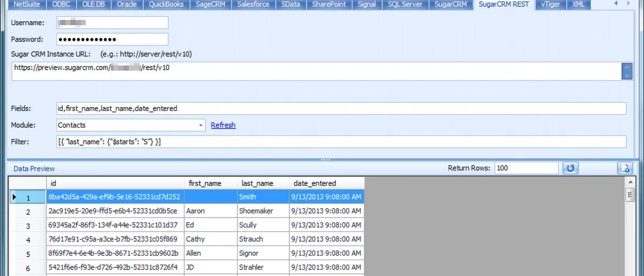Image resolution: width=644 pixels, height=276 pixels.
Task: Click the row 1 selector arrow
Action: point(14,197)
